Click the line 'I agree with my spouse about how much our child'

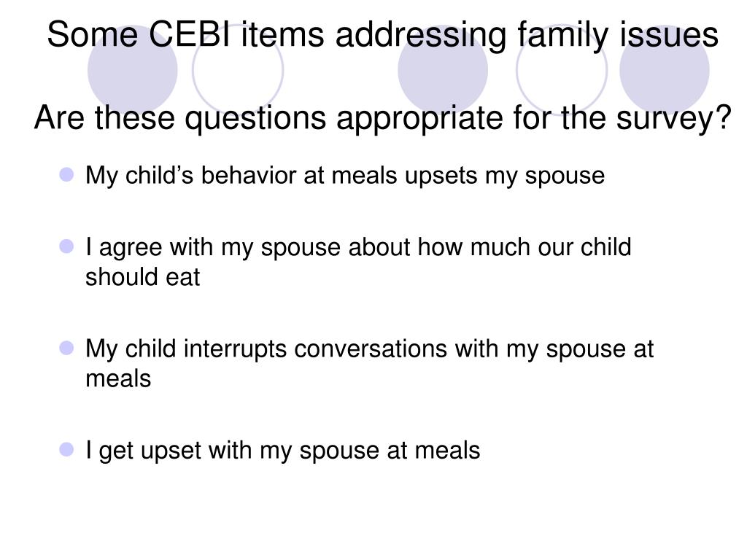click(358, 248)
